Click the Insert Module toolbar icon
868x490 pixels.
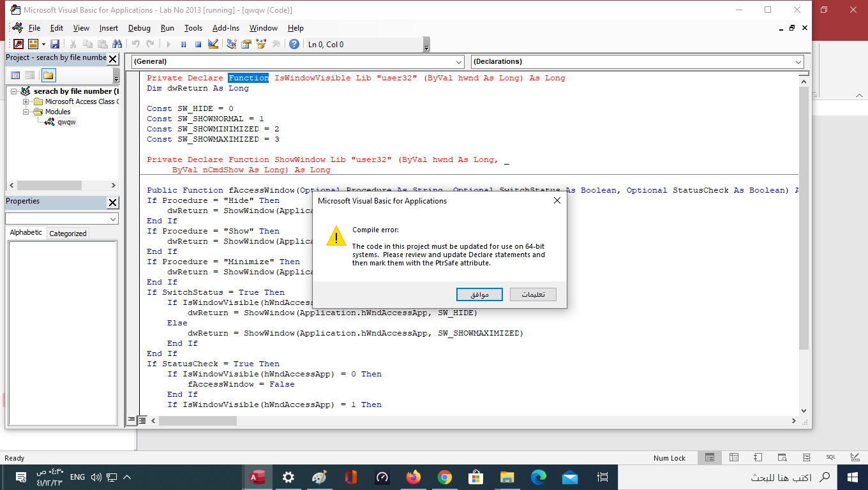[33, 44]
